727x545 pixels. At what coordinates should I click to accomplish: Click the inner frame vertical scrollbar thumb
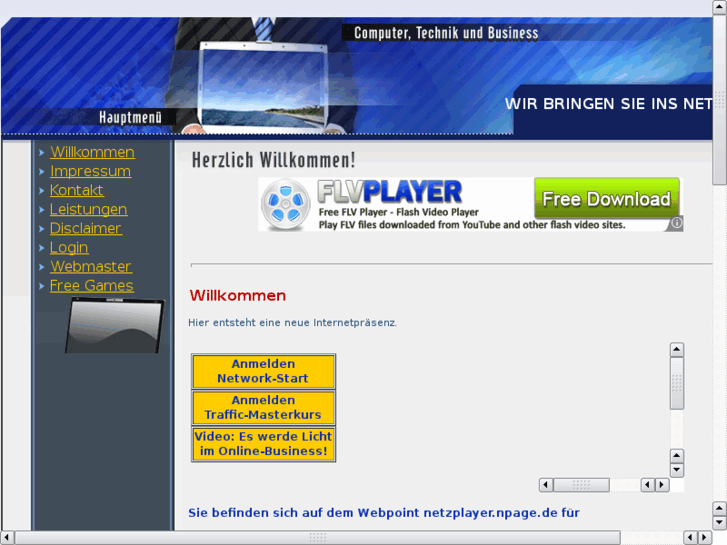[677, 384]
